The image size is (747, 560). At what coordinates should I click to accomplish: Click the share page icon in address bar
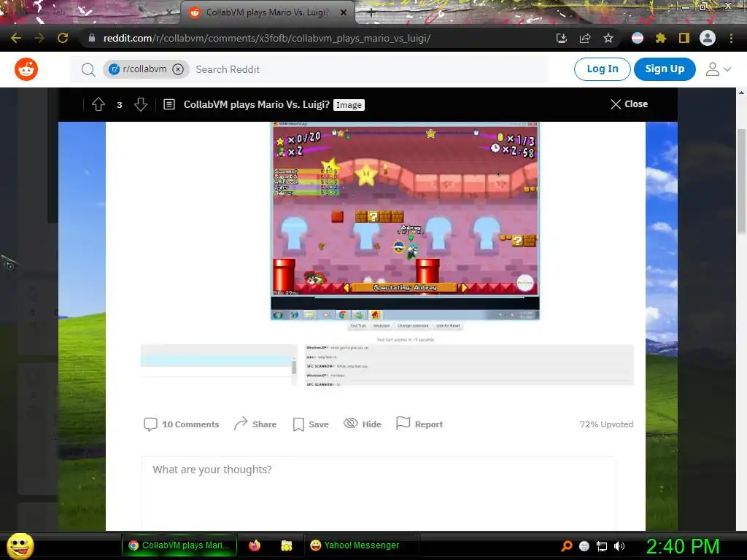[x=585, y=38]
